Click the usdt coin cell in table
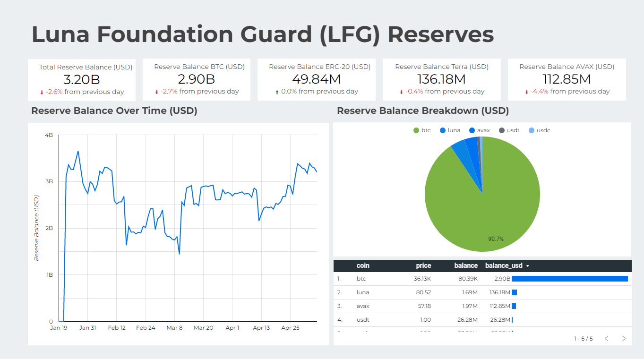This screenshot has height=359, width=644. pos(363,320)
